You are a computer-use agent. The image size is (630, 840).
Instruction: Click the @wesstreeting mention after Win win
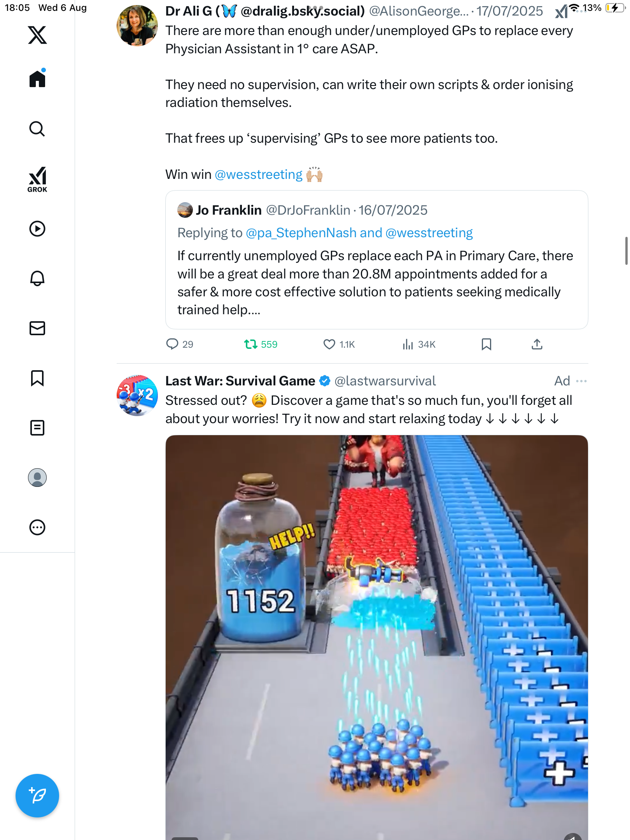pyautogui.click(x=259, y=175)
